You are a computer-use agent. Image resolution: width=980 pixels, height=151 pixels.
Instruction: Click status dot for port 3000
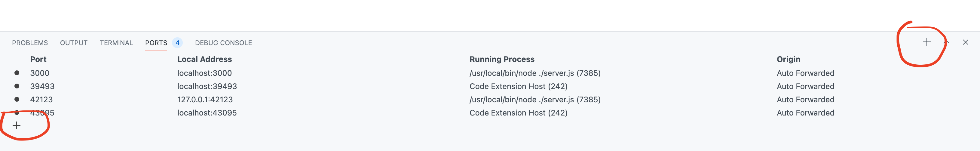17,73
